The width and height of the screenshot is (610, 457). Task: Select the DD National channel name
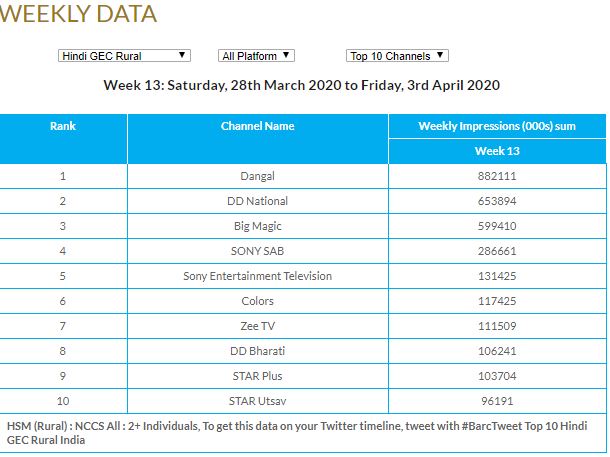pos(257,202)
